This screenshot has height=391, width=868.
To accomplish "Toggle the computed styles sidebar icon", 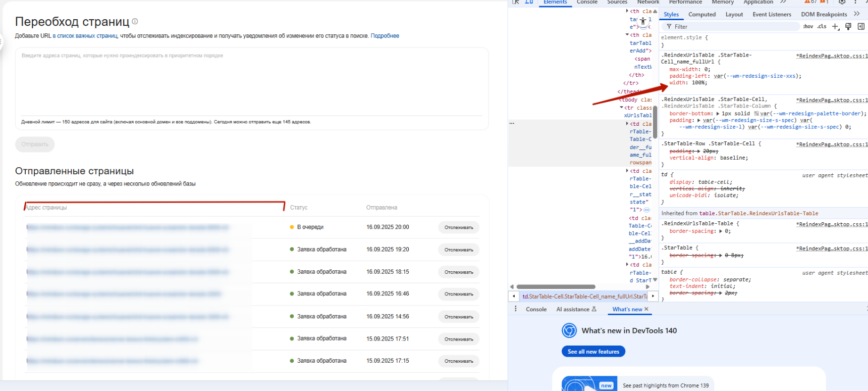I will coord(861,27).
